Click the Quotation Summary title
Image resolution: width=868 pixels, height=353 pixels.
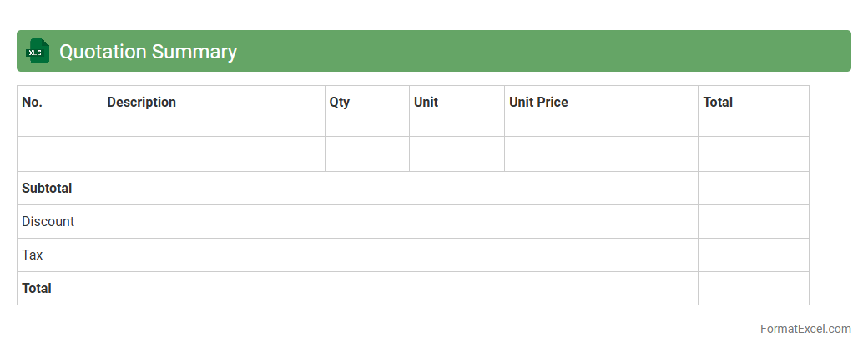tap(148, 52)
